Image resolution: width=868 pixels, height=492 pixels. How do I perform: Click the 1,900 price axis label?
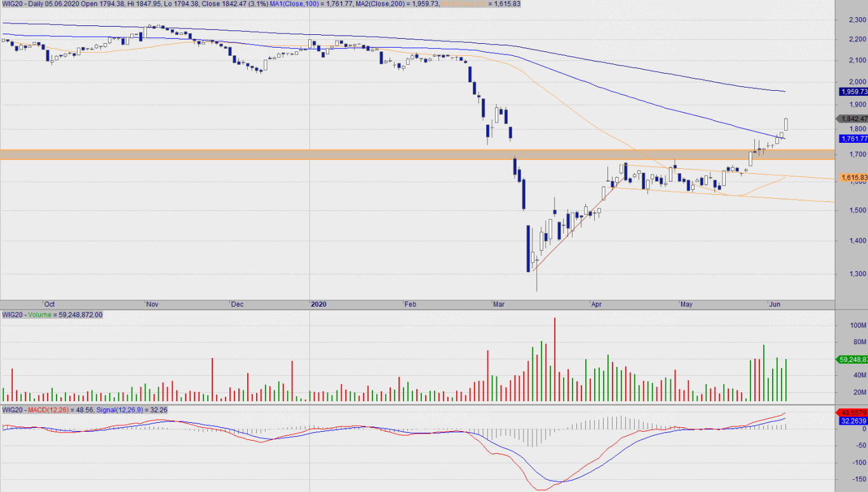click(x=857, y=105)
